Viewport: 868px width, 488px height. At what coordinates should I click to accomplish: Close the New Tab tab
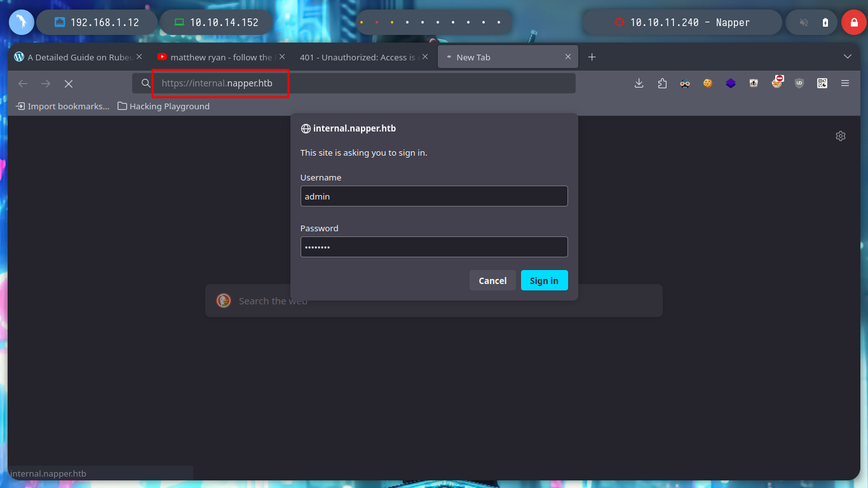click(x=568, y=57)
